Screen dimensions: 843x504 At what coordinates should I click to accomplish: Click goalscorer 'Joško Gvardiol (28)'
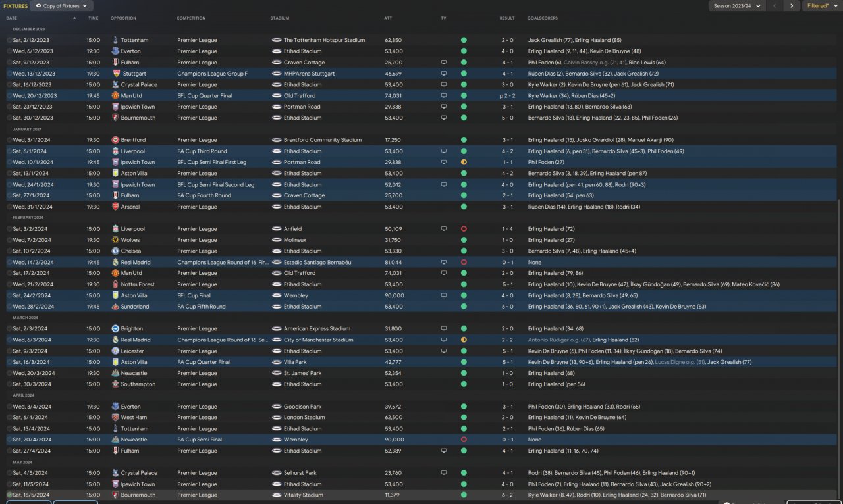click(600, 140)
